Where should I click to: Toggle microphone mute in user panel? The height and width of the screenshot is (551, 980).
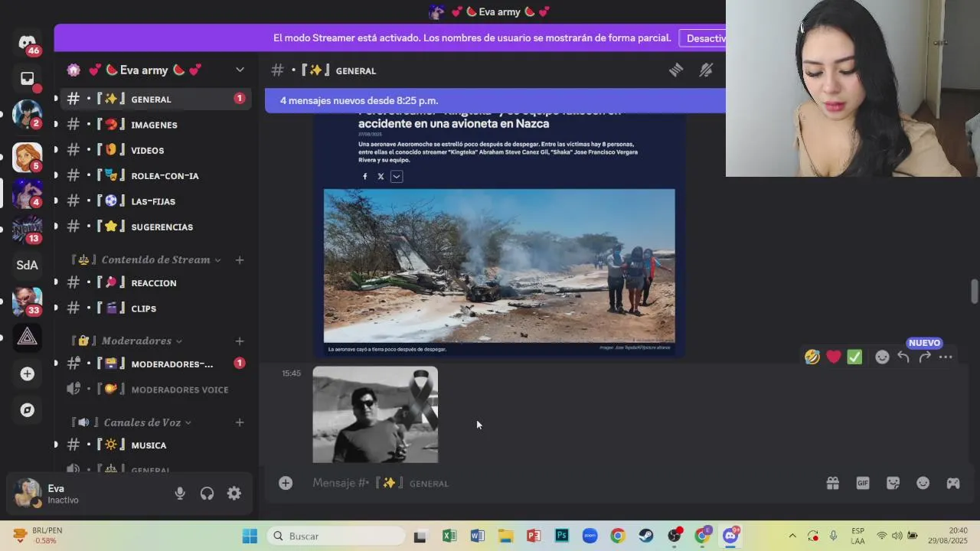pos(180,494)
